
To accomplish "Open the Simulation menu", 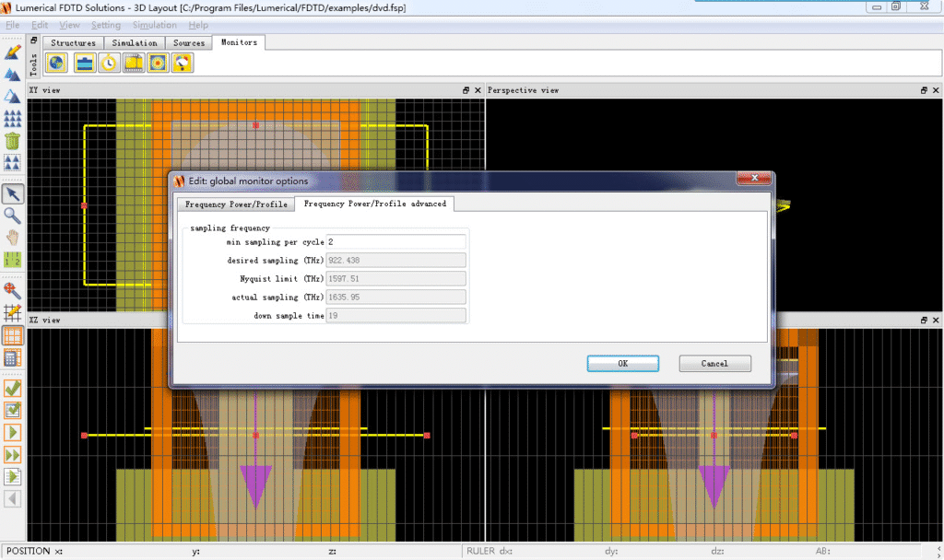I will (154, 25).
